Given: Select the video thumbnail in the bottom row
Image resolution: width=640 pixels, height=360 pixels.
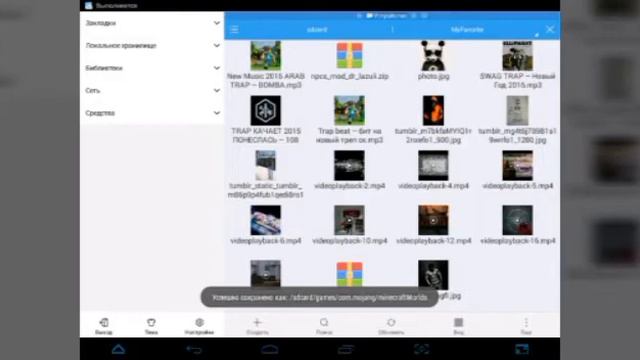Looking at the screenshot, I should tap(266, 273).
